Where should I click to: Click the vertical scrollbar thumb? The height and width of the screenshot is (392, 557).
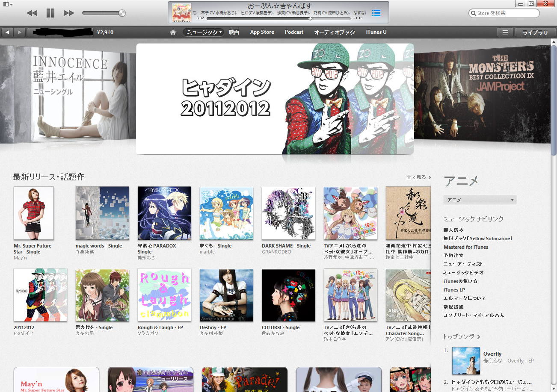point(554,100)
